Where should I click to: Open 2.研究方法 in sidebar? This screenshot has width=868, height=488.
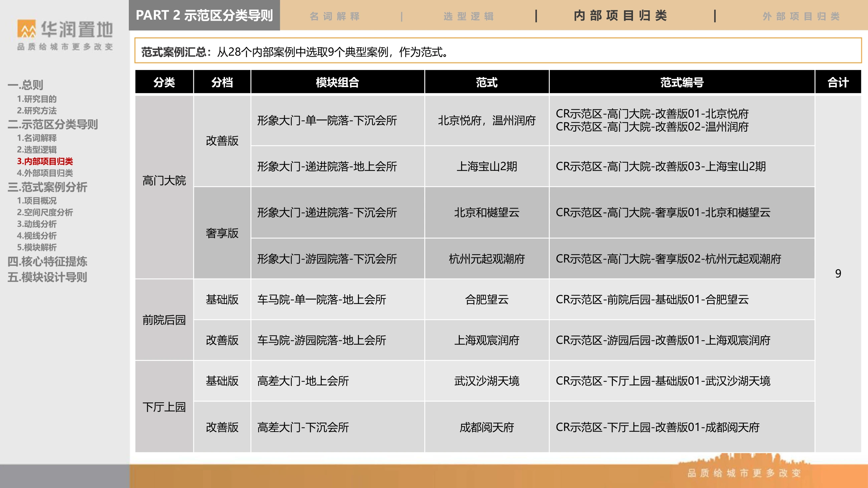37,110
